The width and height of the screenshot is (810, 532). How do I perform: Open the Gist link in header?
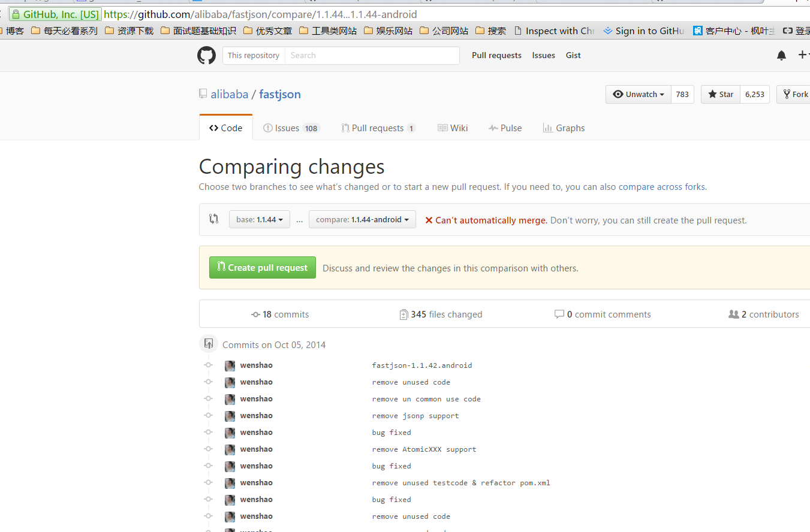coord(573,56)
